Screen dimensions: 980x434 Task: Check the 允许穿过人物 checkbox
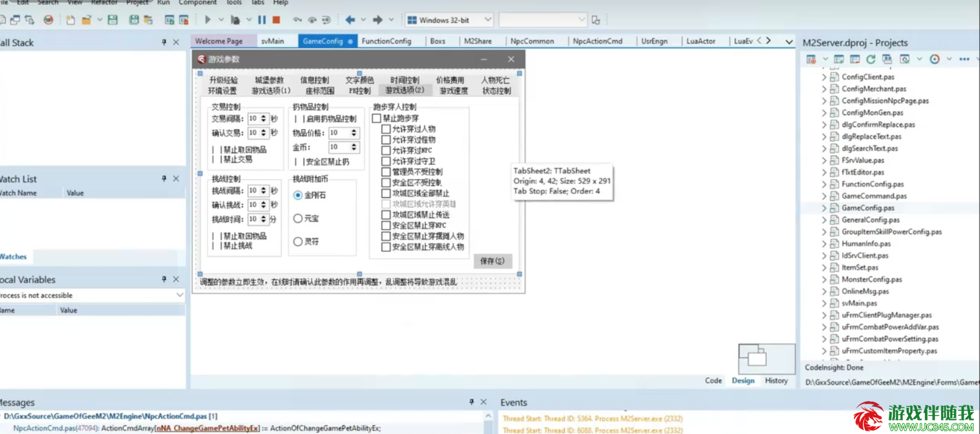[386, 129]
